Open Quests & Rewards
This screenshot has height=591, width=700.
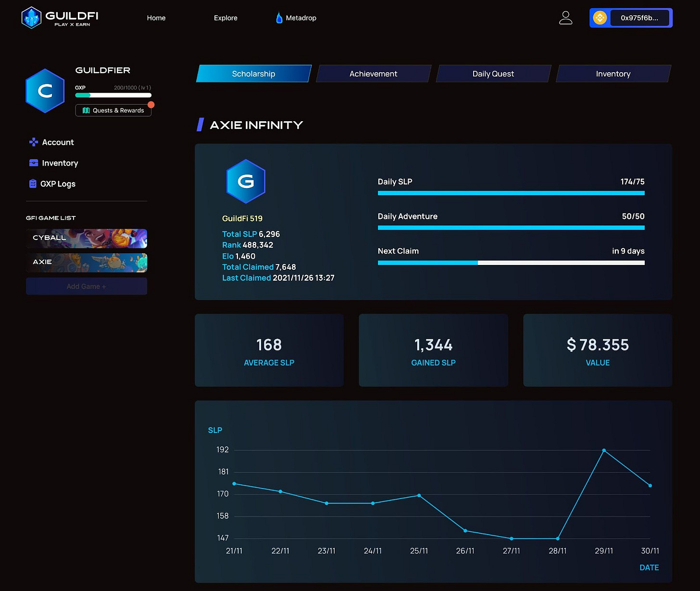point(113,110)
